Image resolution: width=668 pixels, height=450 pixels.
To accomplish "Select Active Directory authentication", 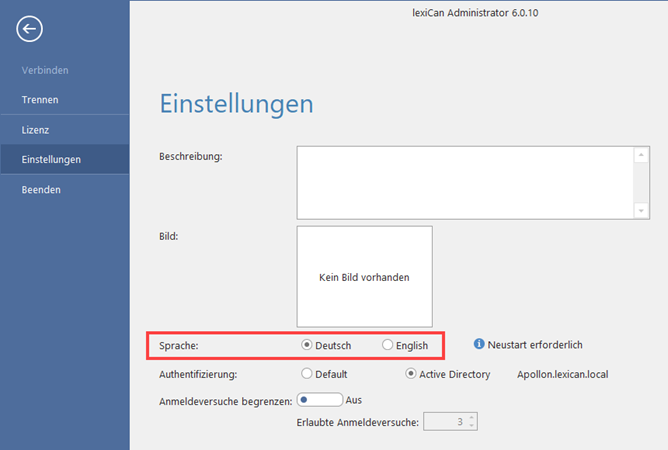I will click(x=411, y=374).
